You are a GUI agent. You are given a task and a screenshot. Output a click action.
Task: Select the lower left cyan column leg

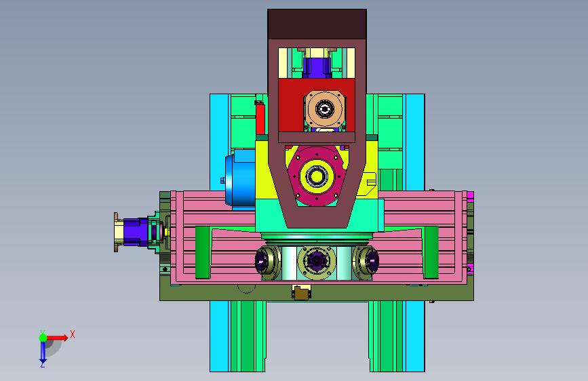click(219, 336)
